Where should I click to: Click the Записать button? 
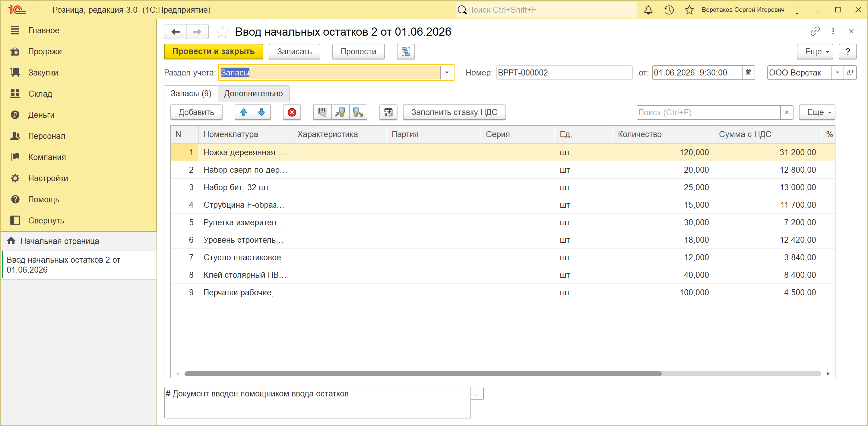(x=294, y=52)
